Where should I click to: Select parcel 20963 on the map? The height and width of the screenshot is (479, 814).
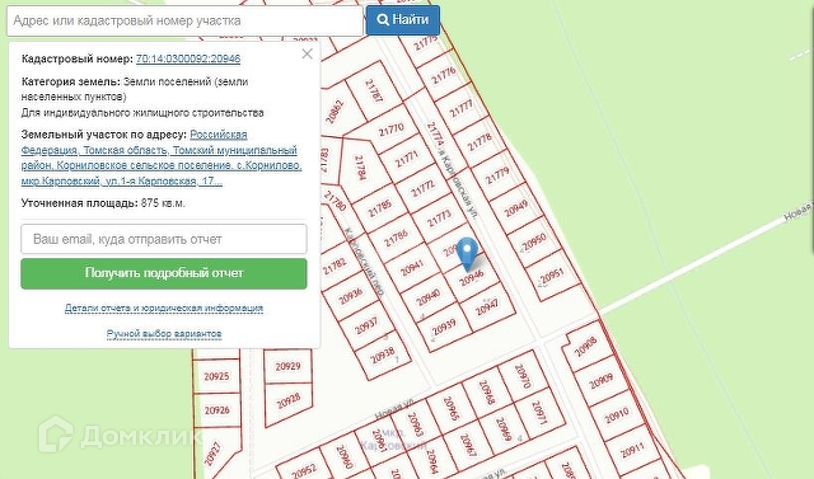[415, 425]
